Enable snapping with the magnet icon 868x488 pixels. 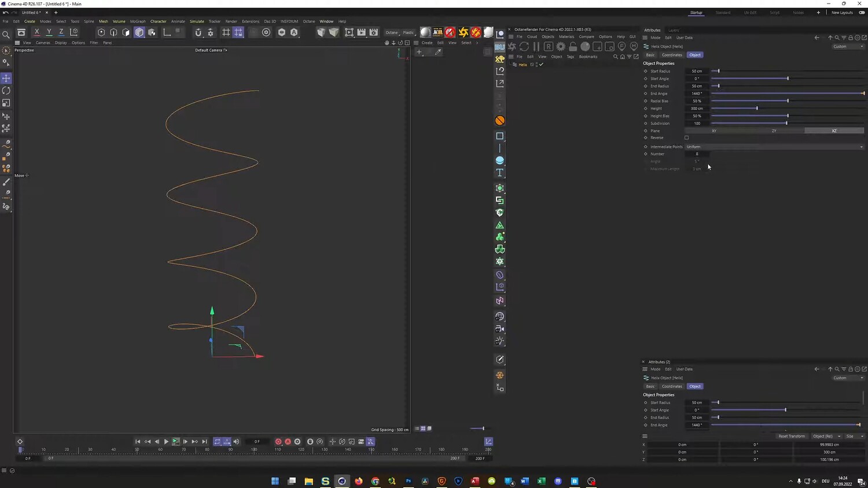[198, 32]
